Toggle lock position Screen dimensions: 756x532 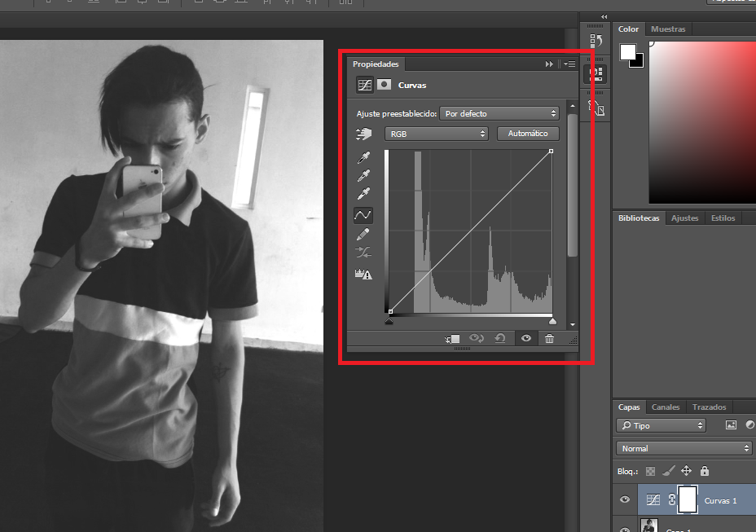point(686,471)
